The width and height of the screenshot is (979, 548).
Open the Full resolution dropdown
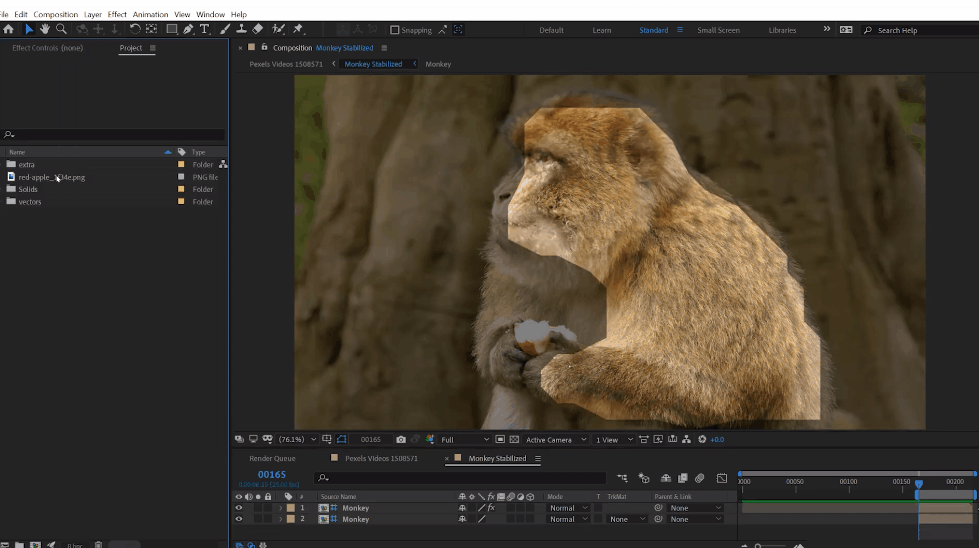point(465,439)
